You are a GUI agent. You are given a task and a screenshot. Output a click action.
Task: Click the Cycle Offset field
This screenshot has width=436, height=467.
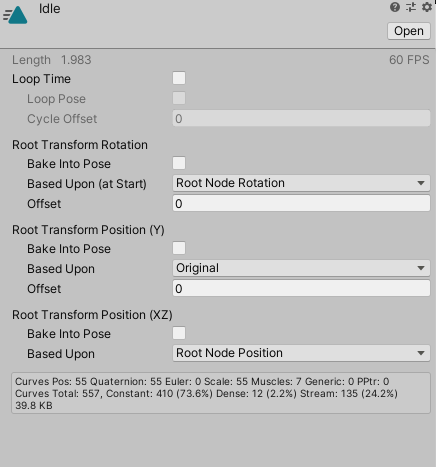(x=301, y=119)
